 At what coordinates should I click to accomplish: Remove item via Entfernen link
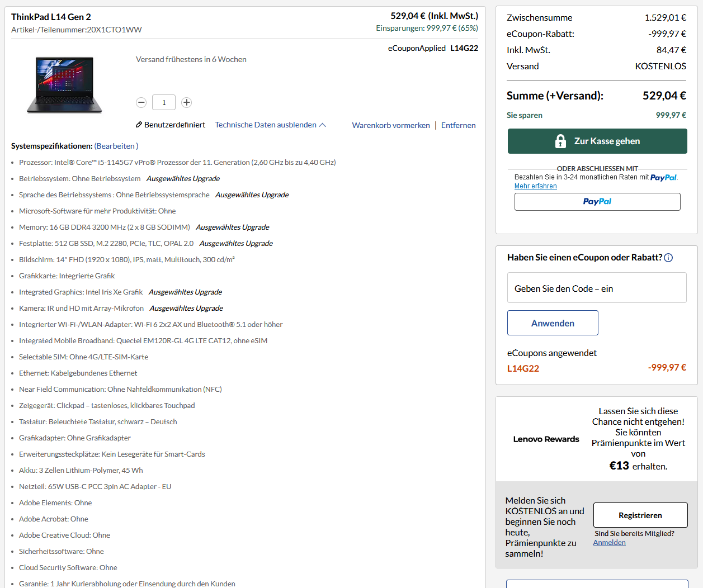click(458, 125)
